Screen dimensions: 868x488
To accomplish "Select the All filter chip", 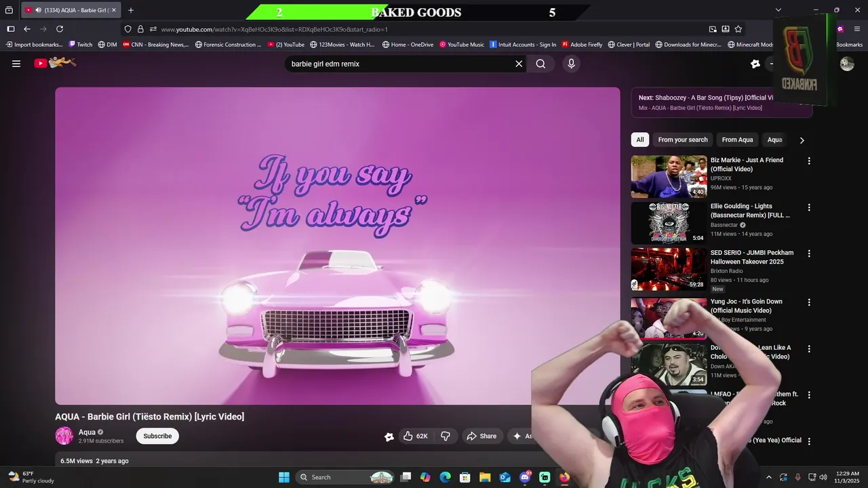I will click(x=639, y=140).
